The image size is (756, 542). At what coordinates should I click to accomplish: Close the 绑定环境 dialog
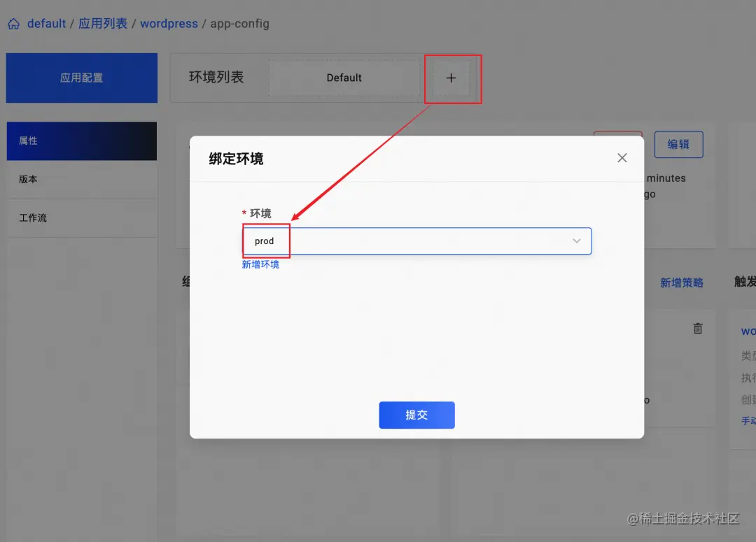(x=622, y=158)
